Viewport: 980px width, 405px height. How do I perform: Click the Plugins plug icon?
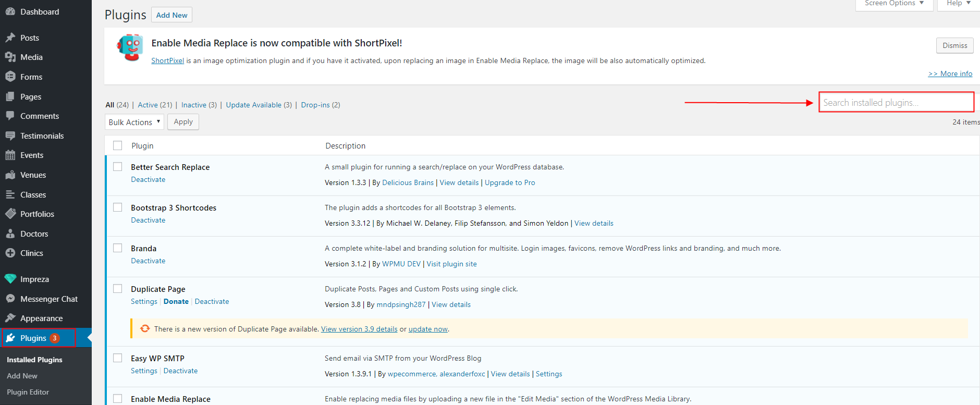click(x=10, y=338)
